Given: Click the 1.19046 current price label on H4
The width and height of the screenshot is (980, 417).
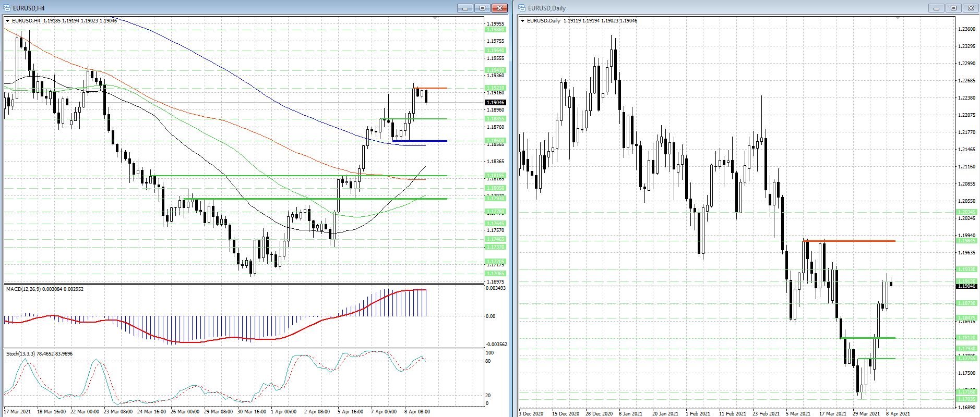Looking at the screenshot, I should [x=496, y=102].
